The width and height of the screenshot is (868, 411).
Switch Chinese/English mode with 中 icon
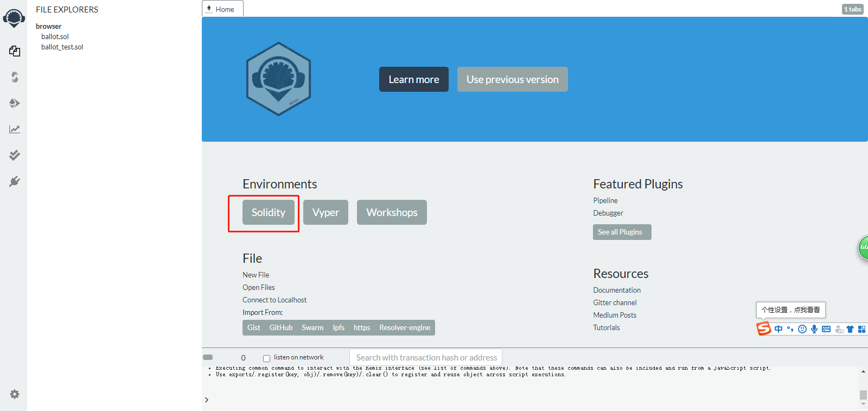[x=778, y=329]
